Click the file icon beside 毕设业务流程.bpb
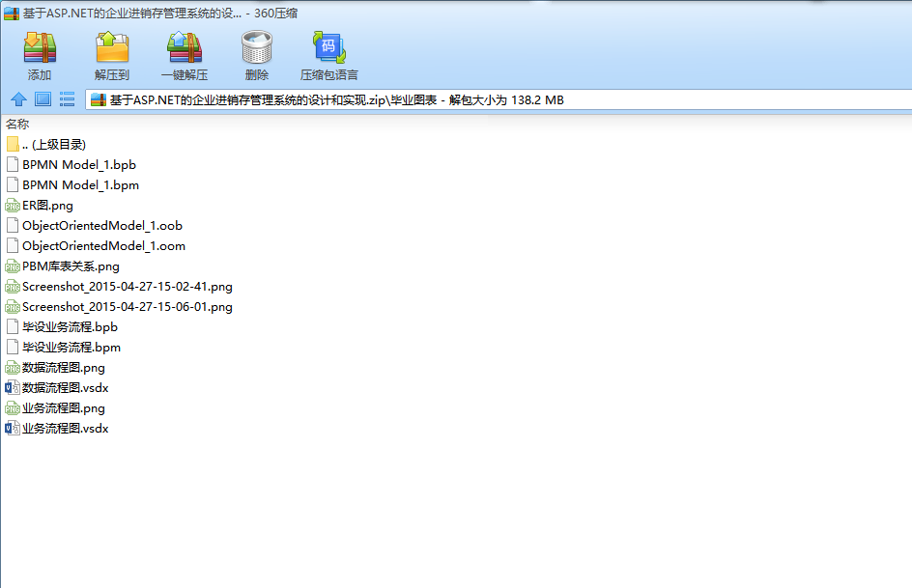 coord(13,327)
